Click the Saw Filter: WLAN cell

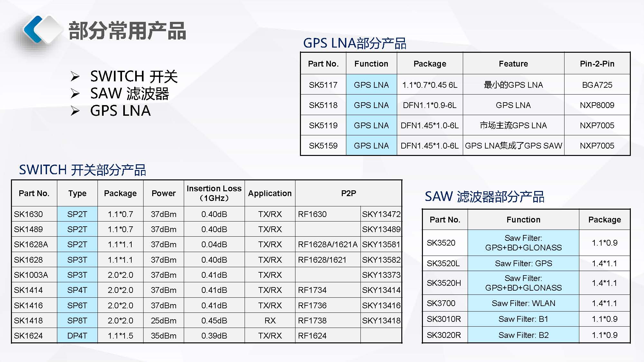tap(523, 303)
